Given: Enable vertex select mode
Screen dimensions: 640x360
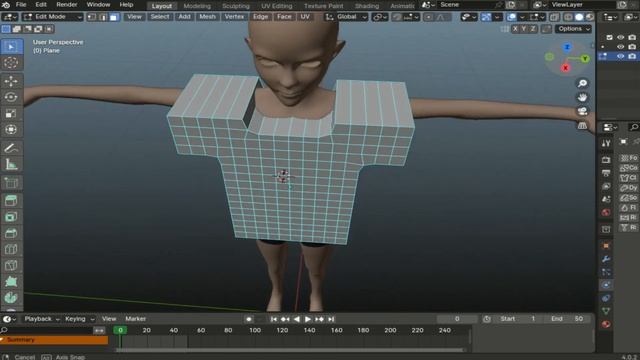Looking at the screenshot, I should point(92,17).
